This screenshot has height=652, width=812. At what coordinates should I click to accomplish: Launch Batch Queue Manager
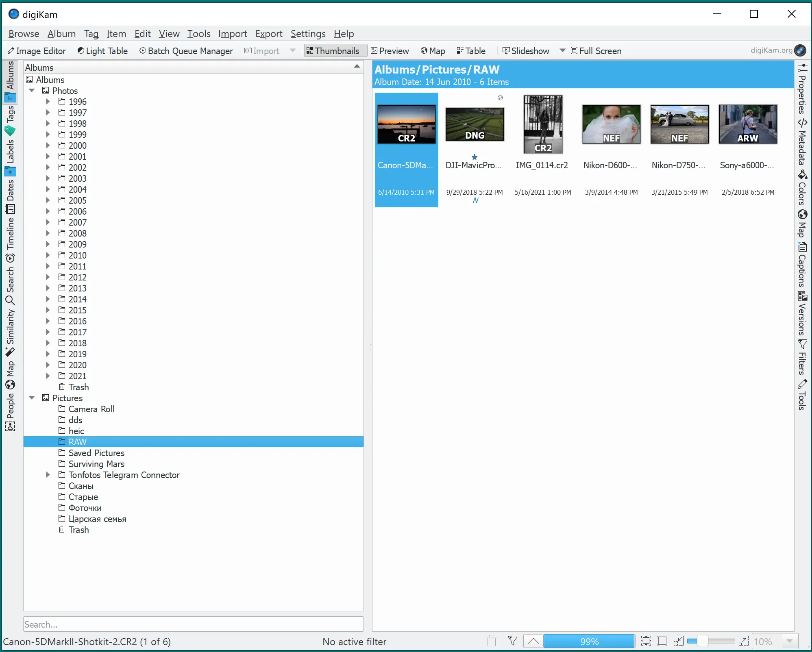click(186, 50)
